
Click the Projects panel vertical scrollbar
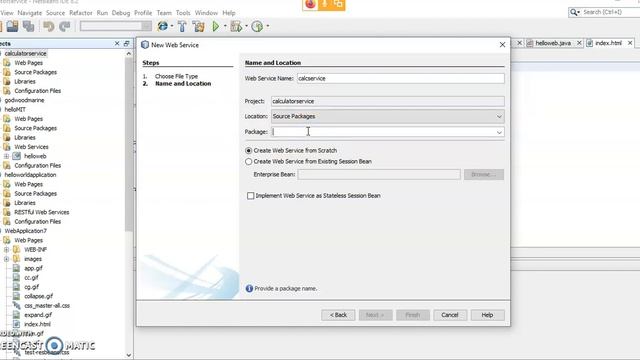coord(129,143)
